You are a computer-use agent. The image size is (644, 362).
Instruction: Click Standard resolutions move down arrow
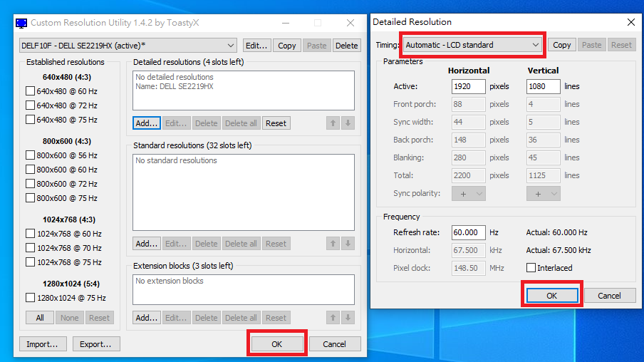click(348, 243)
